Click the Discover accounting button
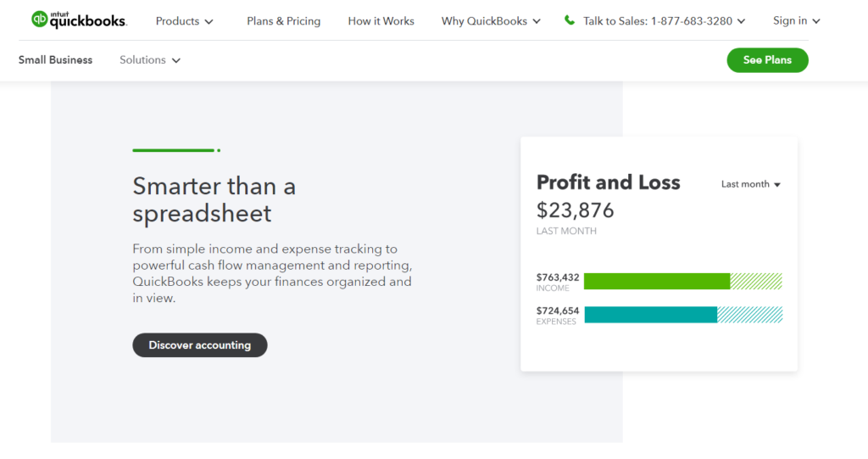The image size is (868, 459). (x=200, y=344)
